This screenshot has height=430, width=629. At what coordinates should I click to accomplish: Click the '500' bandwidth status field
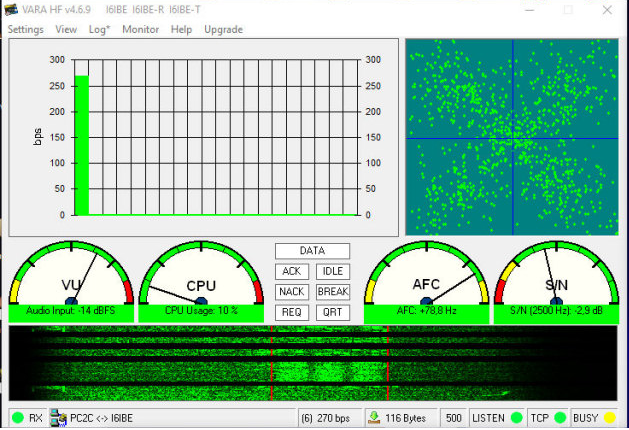coord(453,418)
